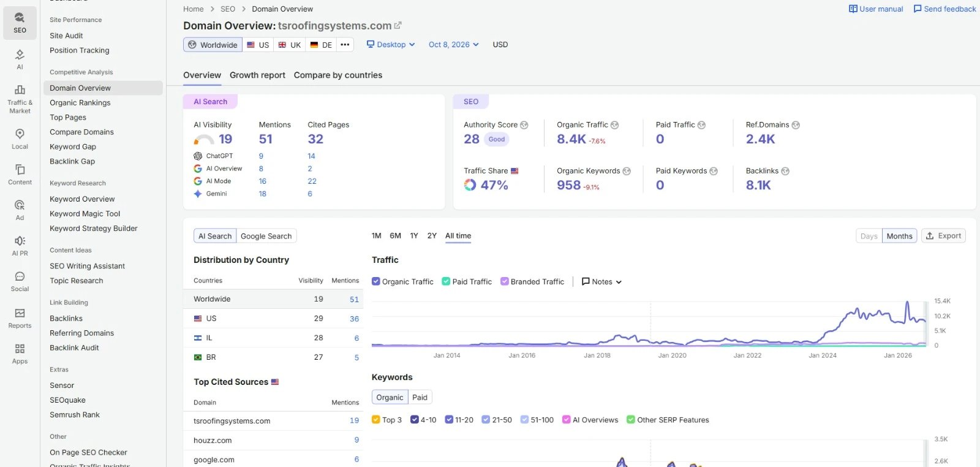Open the Reports section icon
Screen dimensions: 980x467
[20, 313]
